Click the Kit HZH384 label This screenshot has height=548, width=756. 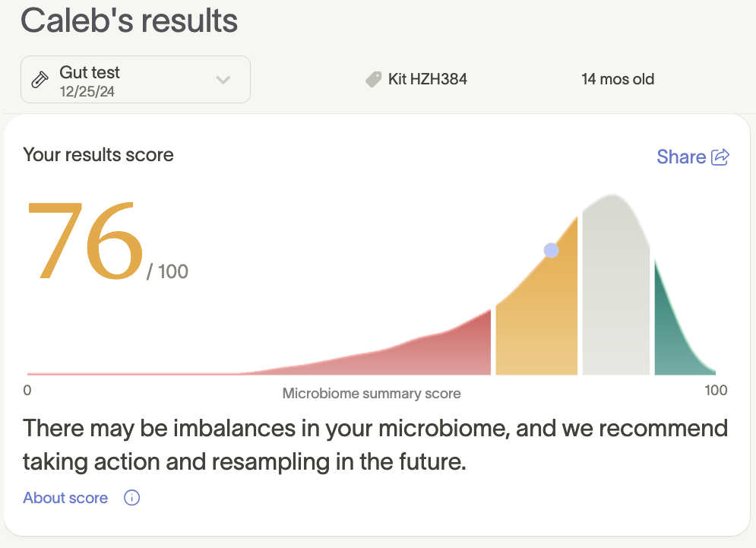[427, 79]
